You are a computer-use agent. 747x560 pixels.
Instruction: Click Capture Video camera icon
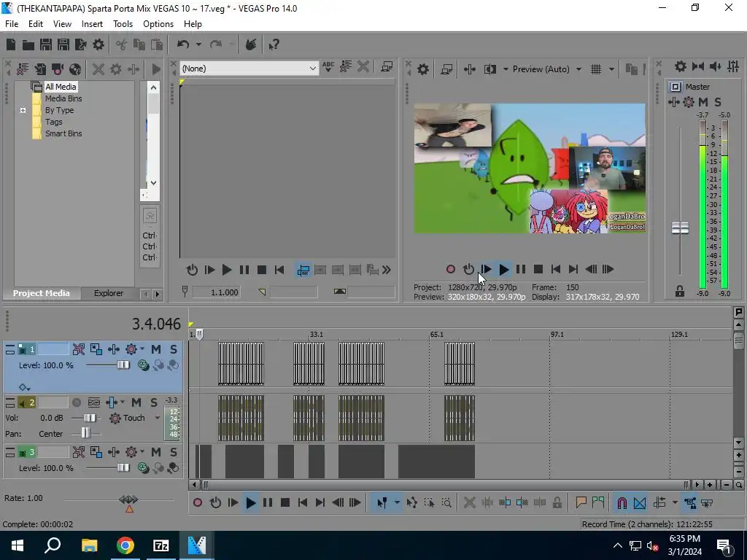click(58, 69)
